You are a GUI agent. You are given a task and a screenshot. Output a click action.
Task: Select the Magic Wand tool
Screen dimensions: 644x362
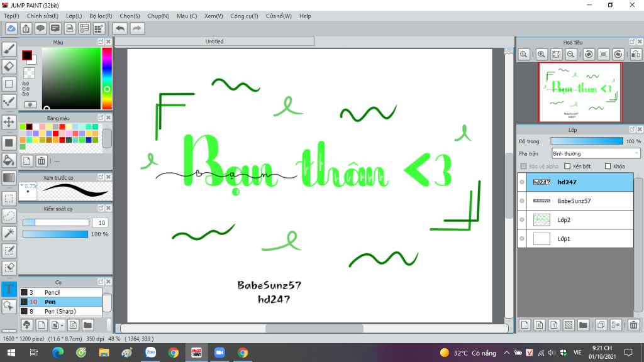[9, 233]
